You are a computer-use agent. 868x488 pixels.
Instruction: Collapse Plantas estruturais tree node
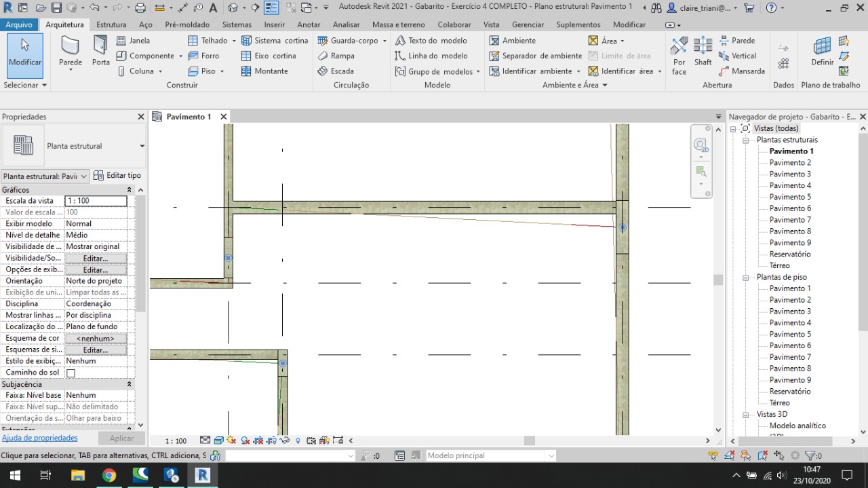coord(745,140)
